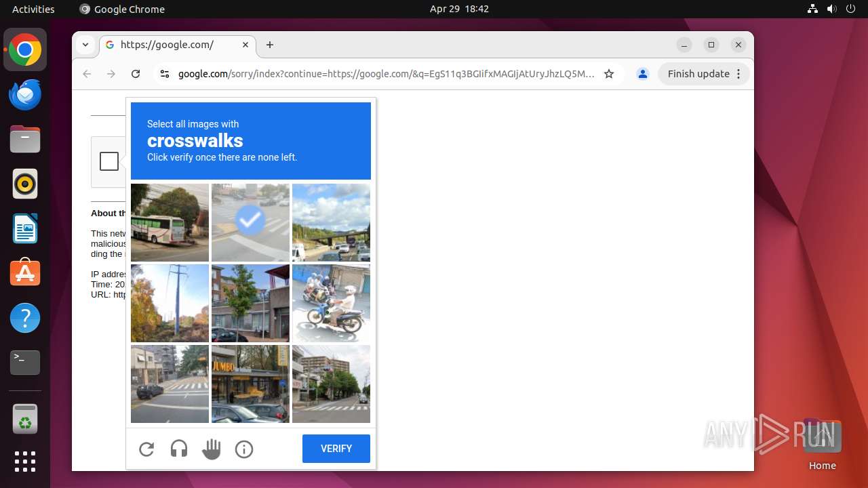Focus the address bar URL field
This screenshot has width=868, height=488.
386,74
